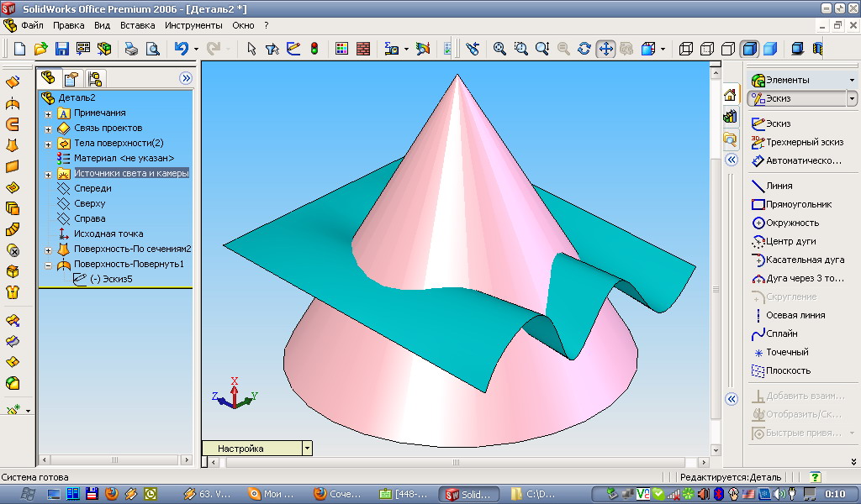Click the Rebuild traffic light icon
This screenshot has height=504, width=861.
coord(314,49)
